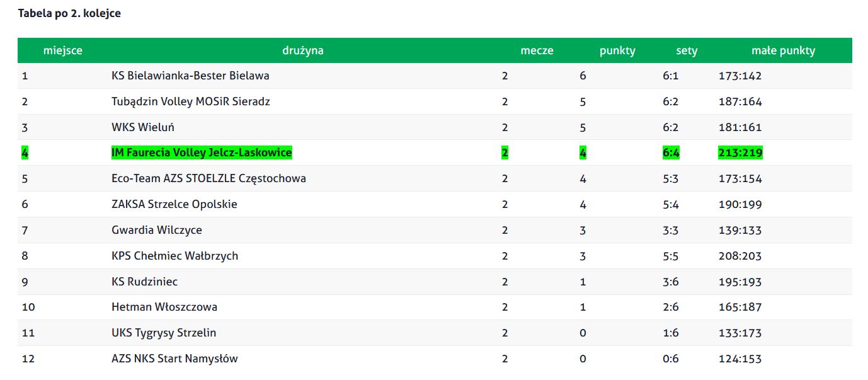Select Tubądzin Volley MOSiR Sieradz row
868x380 pixels.
435,101
